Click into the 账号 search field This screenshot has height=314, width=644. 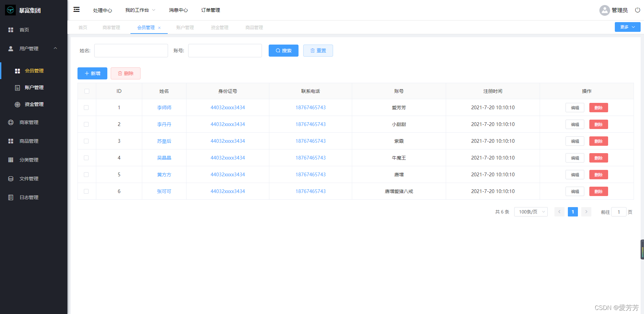coord(225,51)
